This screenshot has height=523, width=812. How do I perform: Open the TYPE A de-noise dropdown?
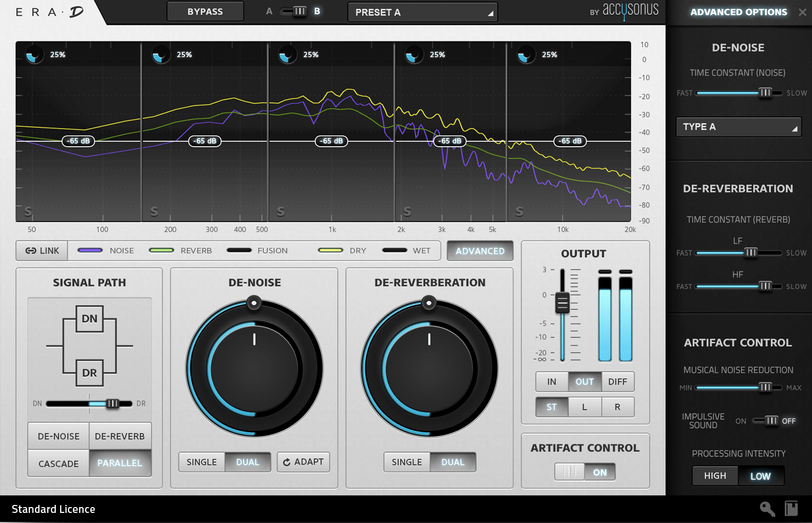[739, 127]
